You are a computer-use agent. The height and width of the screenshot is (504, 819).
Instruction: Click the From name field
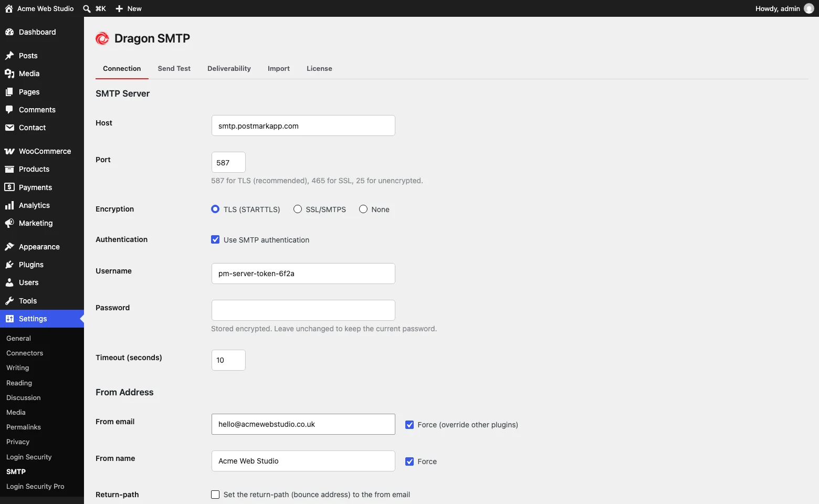pos(303,461)
